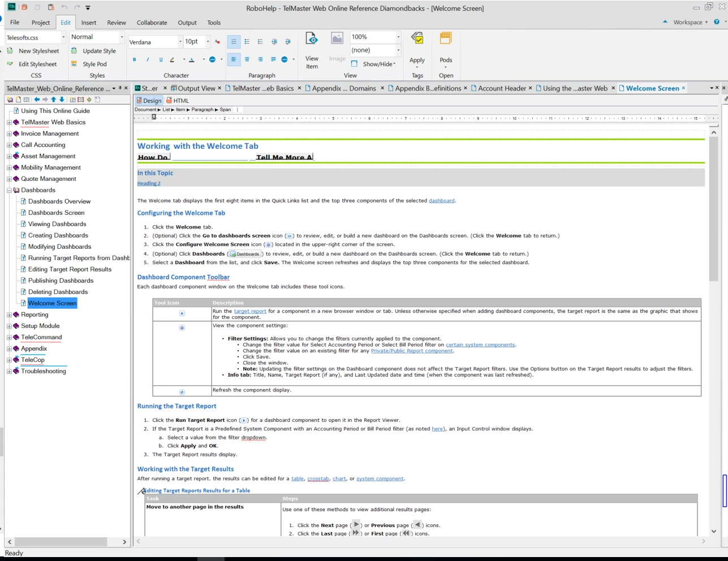Decrease indent icon in Paragraph group
The image size is (728, 561).
[x=274, y=42]
